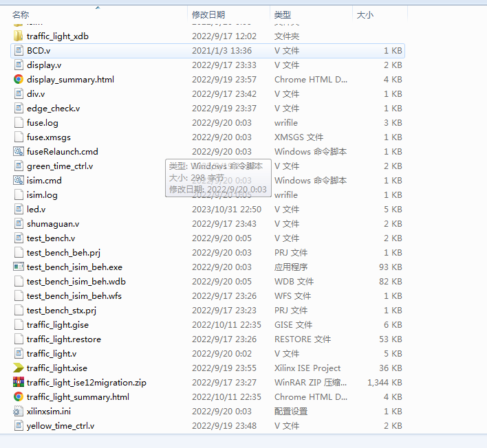487x448 pixels.
Task: Click the 应用程序 type text
Action: point(291,267)
